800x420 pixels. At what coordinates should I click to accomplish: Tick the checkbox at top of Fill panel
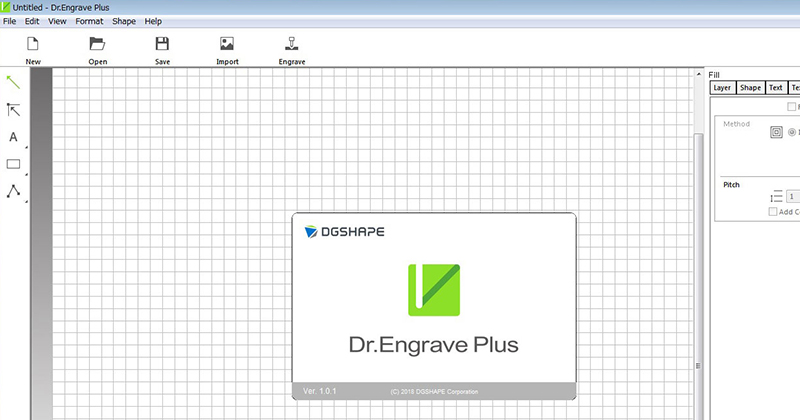[x=792, y=107]
